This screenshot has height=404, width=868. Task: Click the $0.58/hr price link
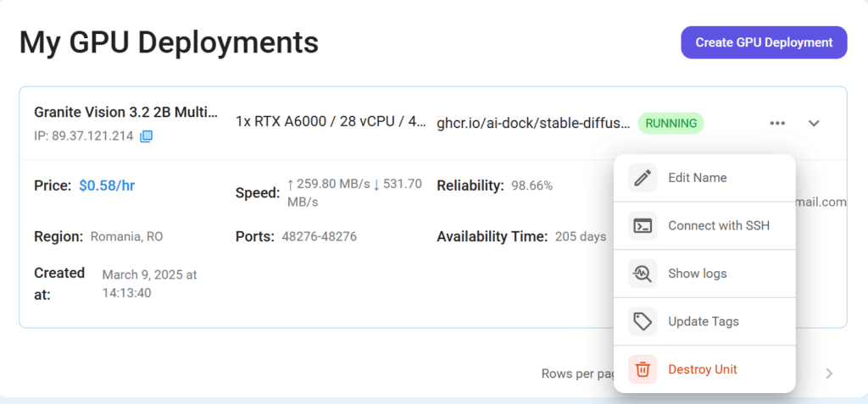tap(107, 186)
